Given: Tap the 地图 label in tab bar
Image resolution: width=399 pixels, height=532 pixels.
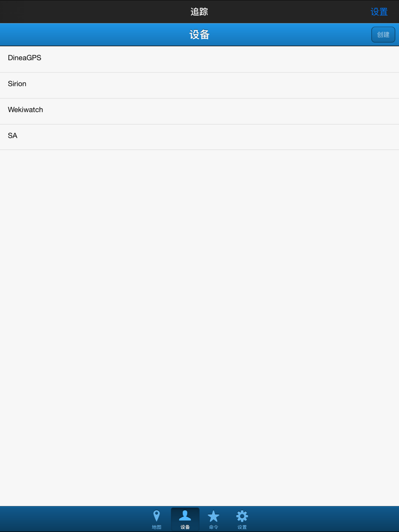Looking at the screenshot, I should tap(156, 527).
